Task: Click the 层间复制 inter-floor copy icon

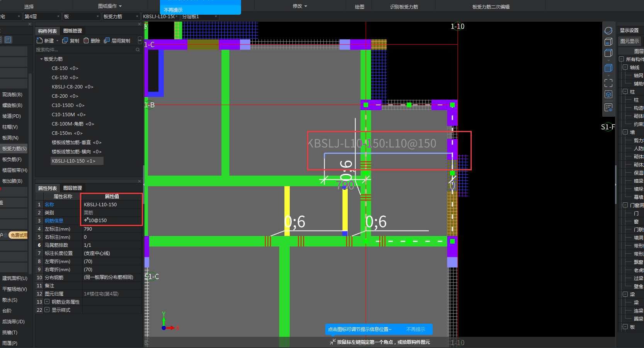Action: pos(107,41)
